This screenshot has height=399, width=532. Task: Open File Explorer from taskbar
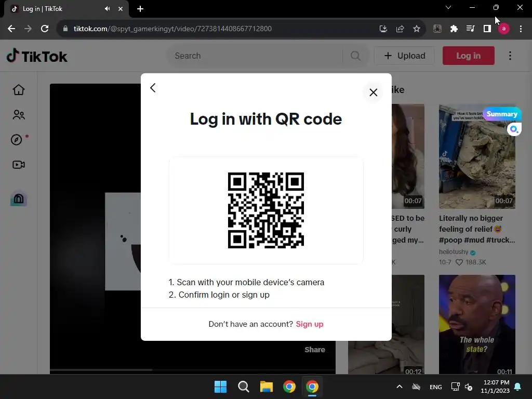point(267,387)
